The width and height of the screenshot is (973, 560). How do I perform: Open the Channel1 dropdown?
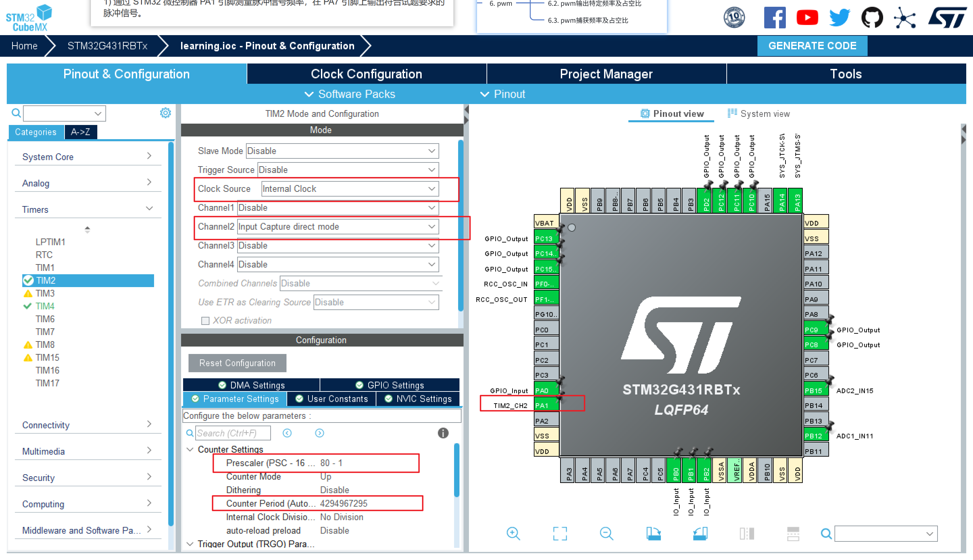coord(338,208)
